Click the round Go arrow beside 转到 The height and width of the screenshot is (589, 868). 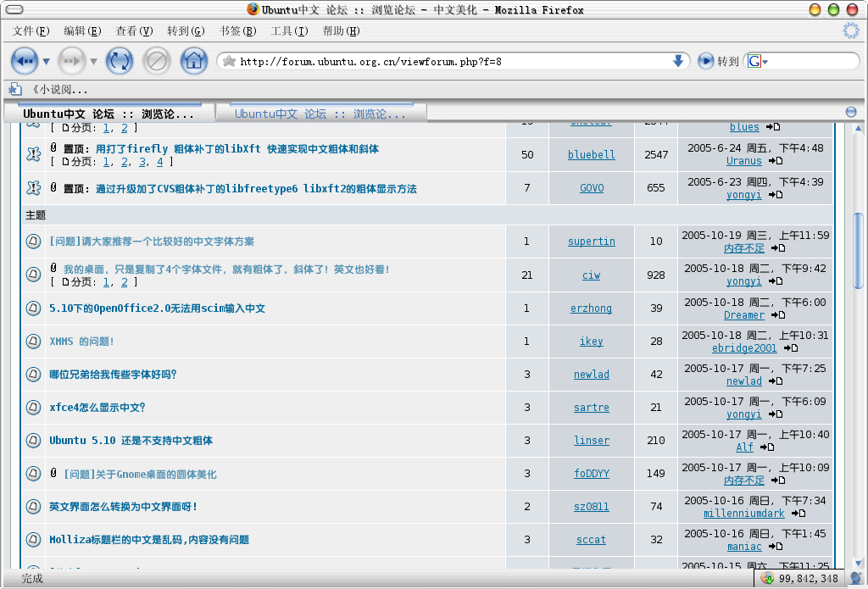pyautogui.click(x=705, y=61)
